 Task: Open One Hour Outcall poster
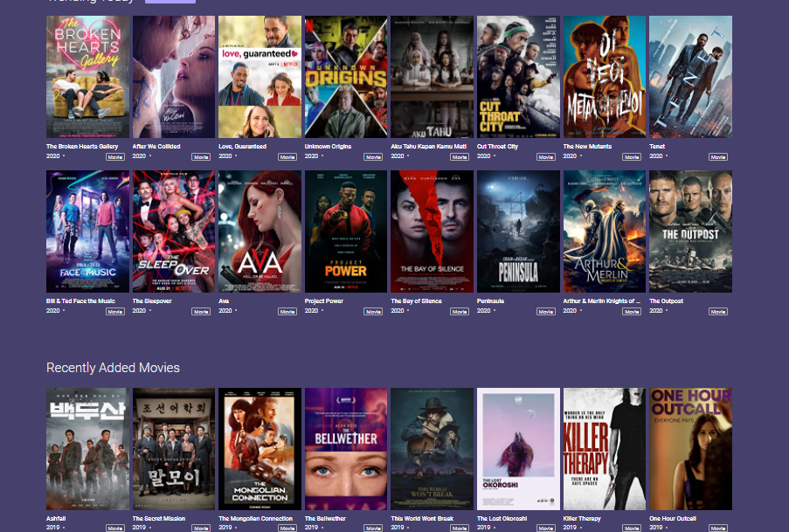click(690, 448)
